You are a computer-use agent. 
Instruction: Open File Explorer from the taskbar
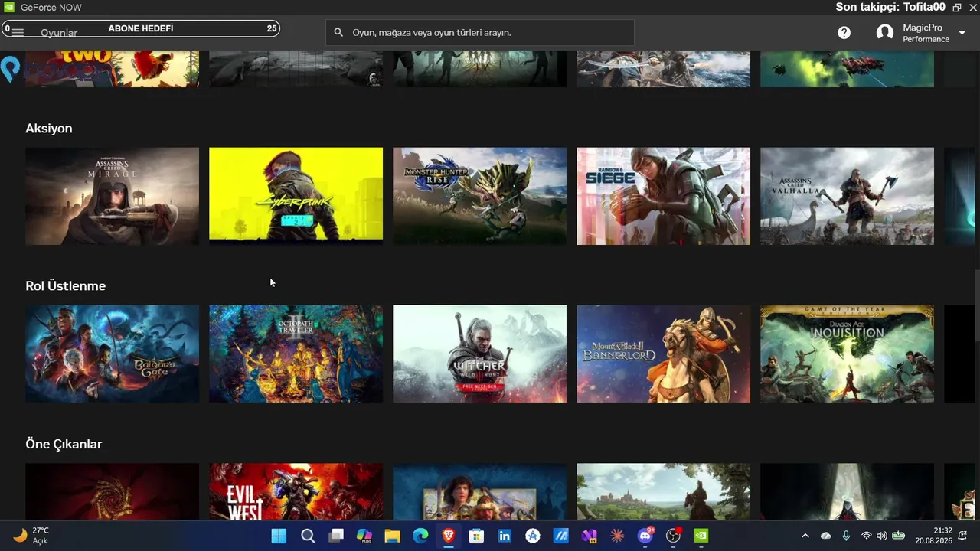(x=392, y=536)
